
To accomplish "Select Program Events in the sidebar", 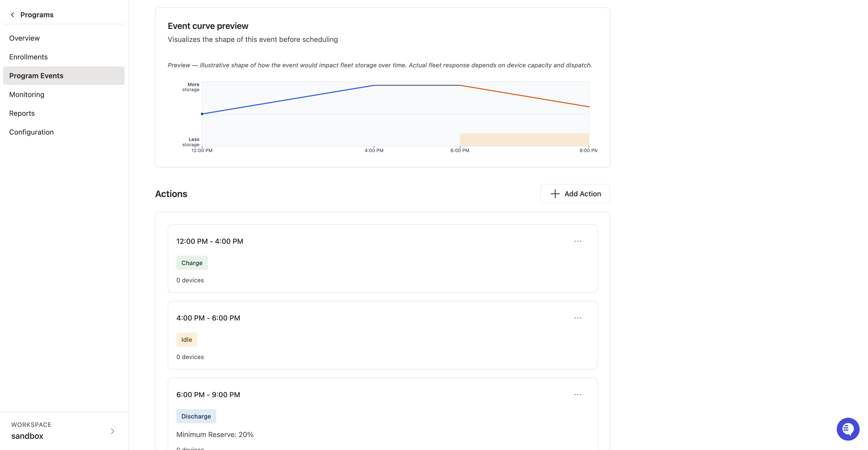I will 64,76.
